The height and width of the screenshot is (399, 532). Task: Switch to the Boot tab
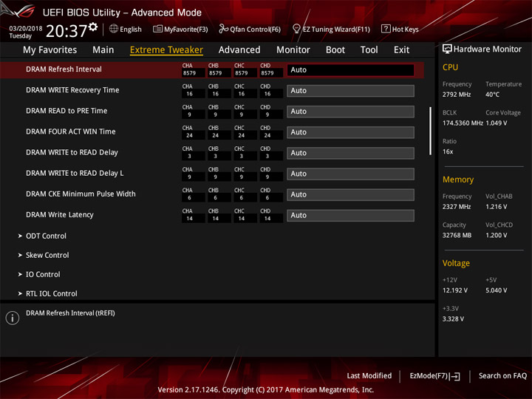(335, 50)
